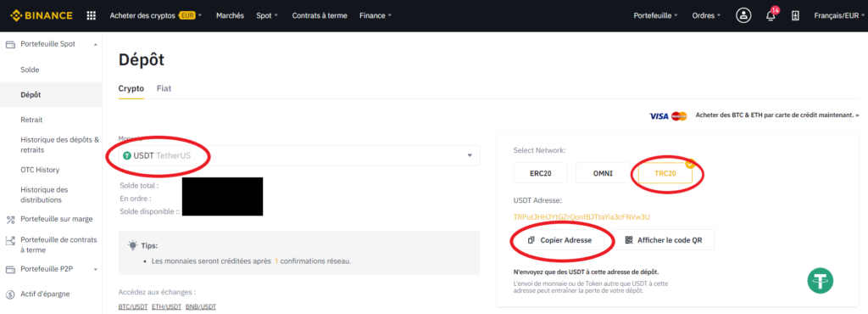Click the USDT deposit address text
The height and width of the screenshot is (314, 868).
581,216
